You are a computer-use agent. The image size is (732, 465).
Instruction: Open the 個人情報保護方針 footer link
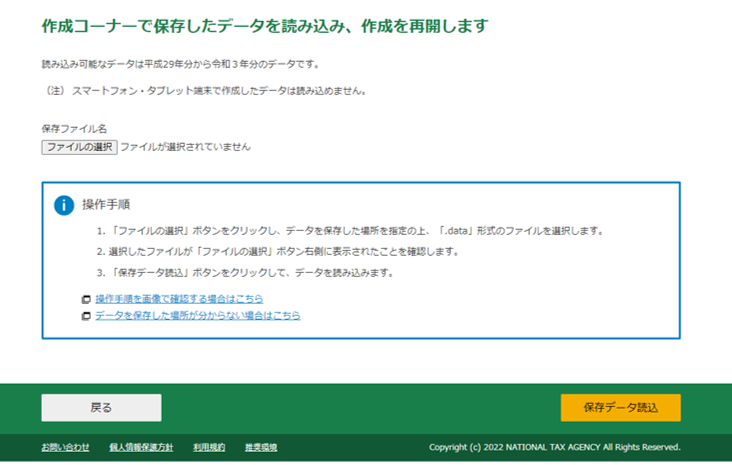(x=141, y=447)
